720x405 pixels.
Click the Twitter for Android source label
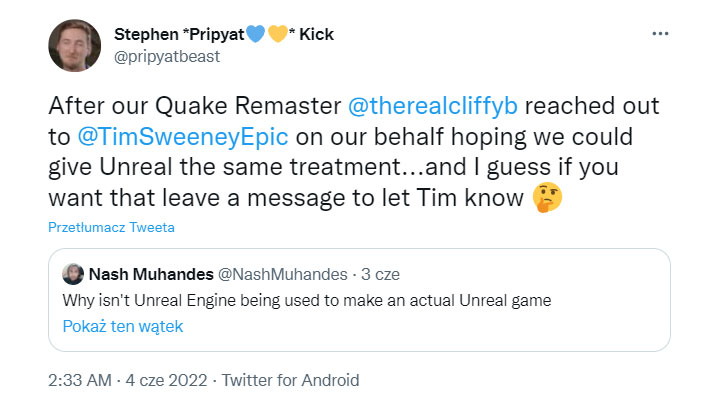[x=290, y=380]
